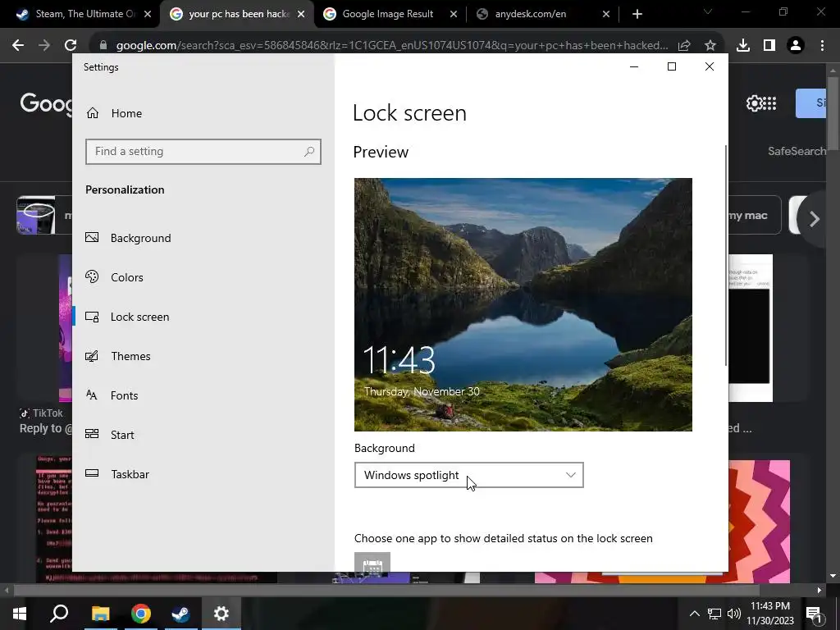
Task: Open Steam from taskbar
Action: click(x=180, y=614)
